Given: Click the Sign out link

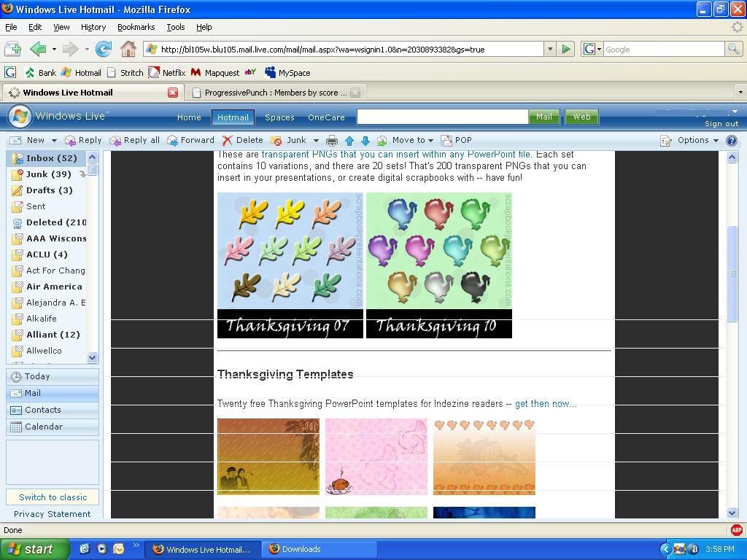Looking at the screenshot, I should [x=721, y=124].
